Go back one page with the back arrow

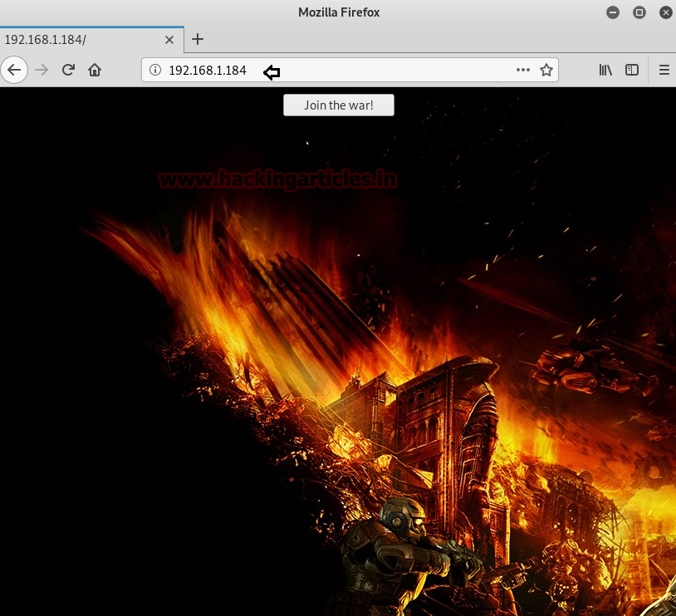(14, 70)
